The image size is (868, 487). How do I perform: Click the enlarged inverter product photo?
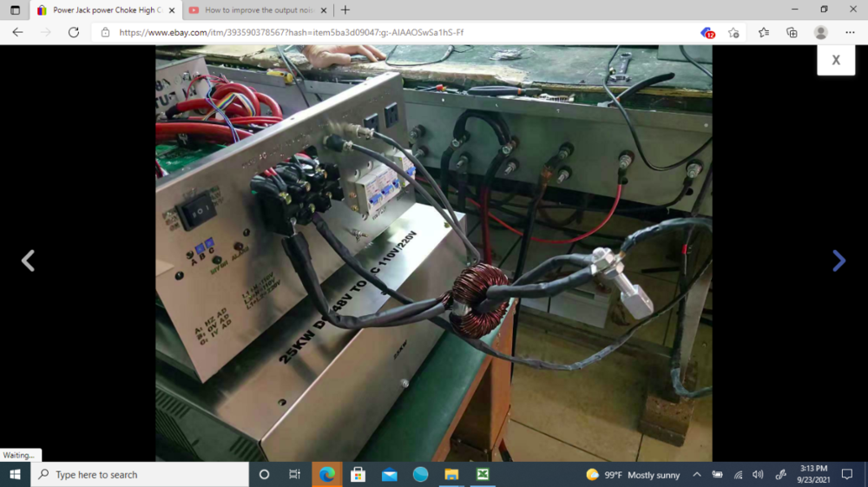(x=433, y=253)
